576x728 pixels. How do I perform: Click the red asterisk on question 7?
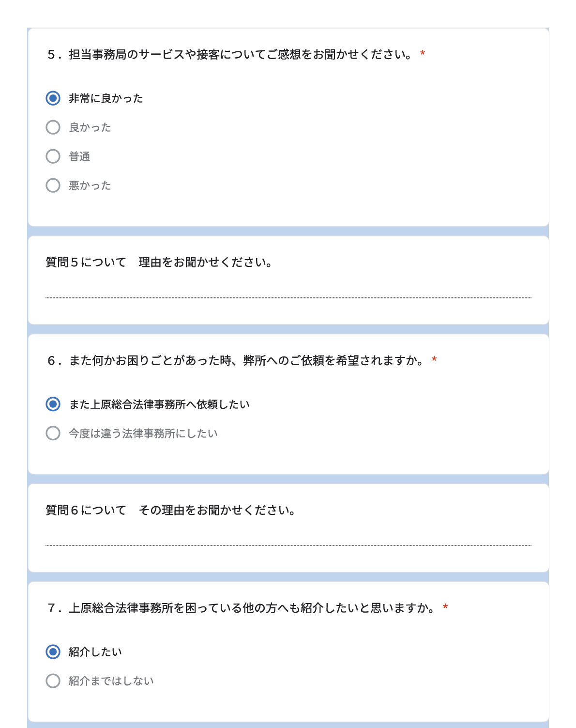point(445,607)
